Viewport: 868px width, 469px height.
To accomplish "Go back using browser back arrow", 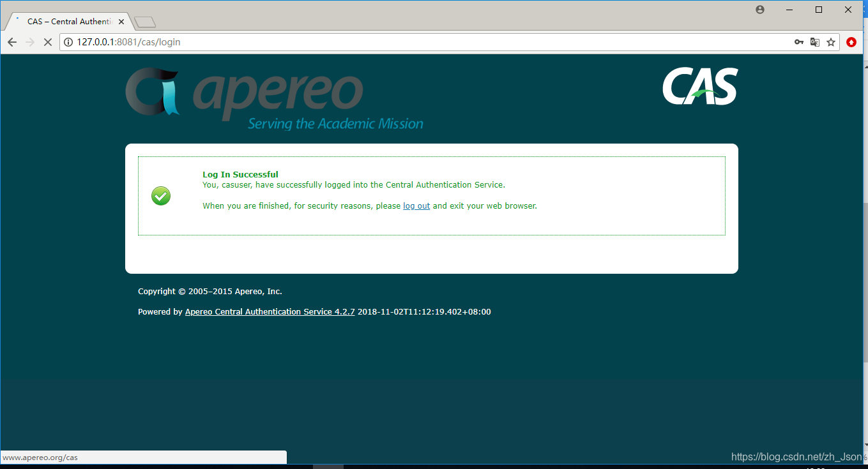I will coord(12,42).
